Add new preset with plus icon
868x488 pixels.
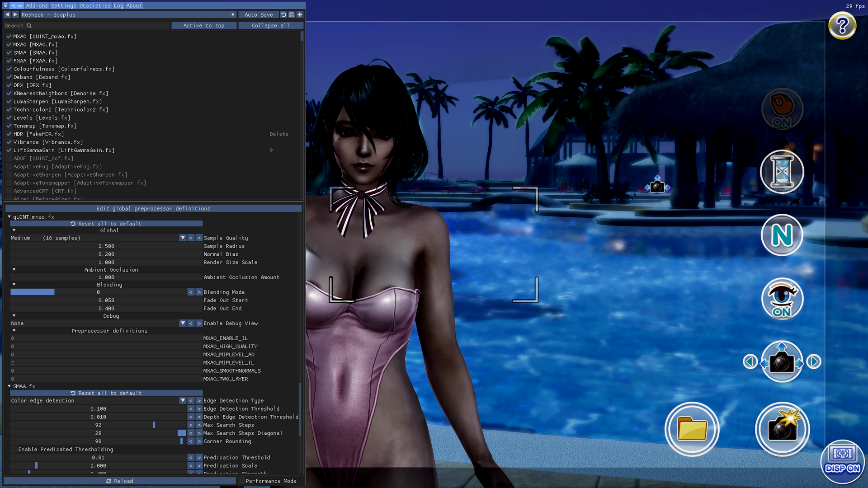click(x=300, y=14)
